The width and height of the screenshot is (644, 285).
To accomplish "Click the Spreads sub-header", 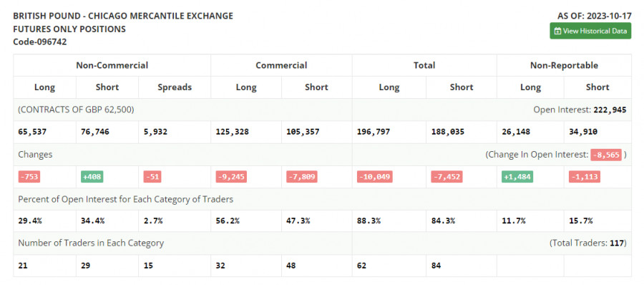I will point(175,87).
